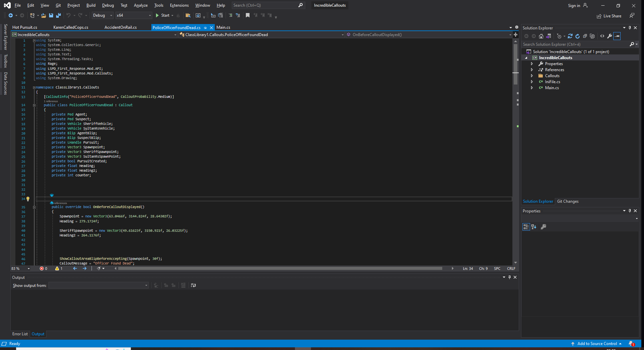Click the editor horizontal scrollbar
The height and width of the screenshot is (350, 644).
[280, 269]
